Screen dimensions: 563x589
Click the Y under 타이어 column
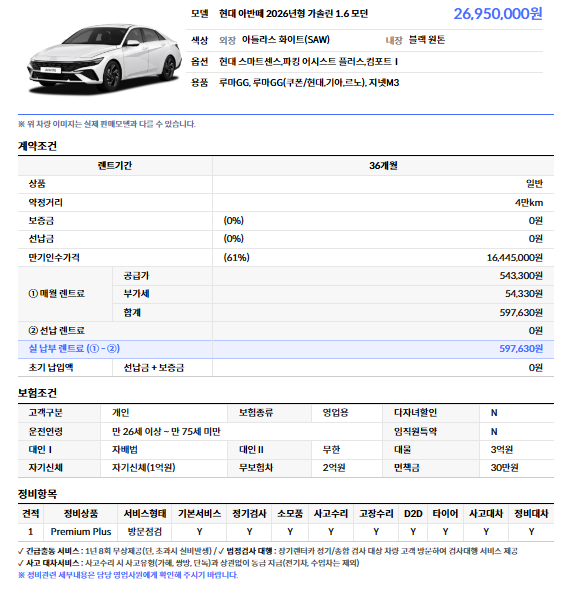445,532
